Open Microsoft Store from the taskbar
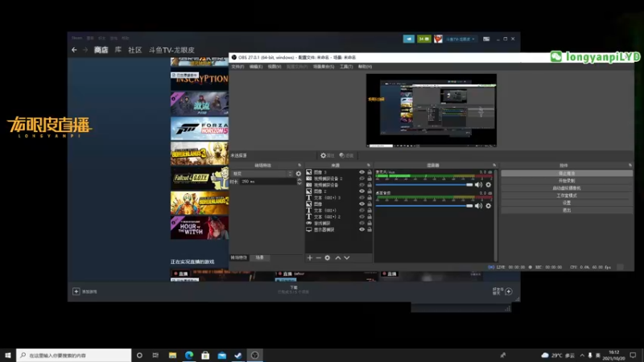 click(205, 355)
